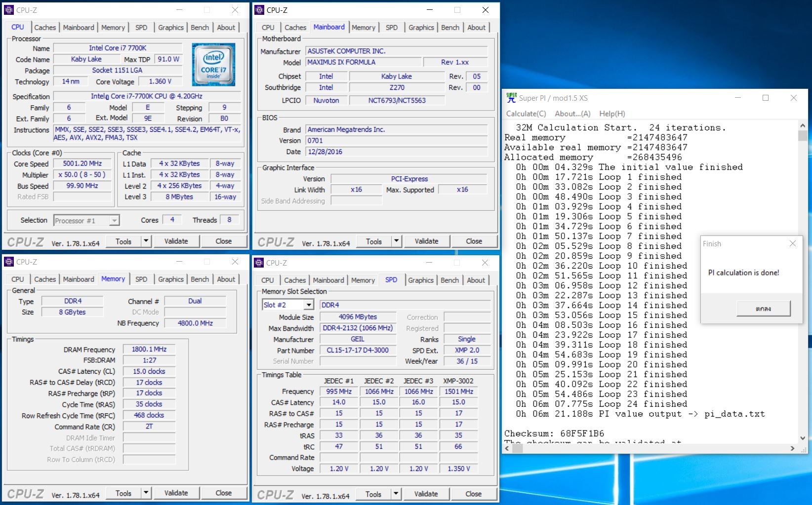Click the Intel Core i7 logo
The width and height of the screenshot is (812, 505).
[213, 65]
